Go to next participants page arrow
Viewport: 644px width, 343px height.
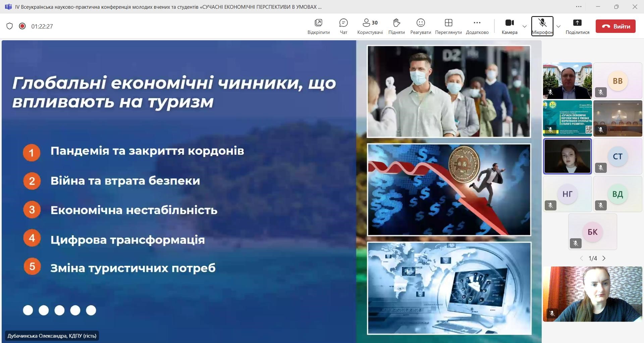coord(604,258)
